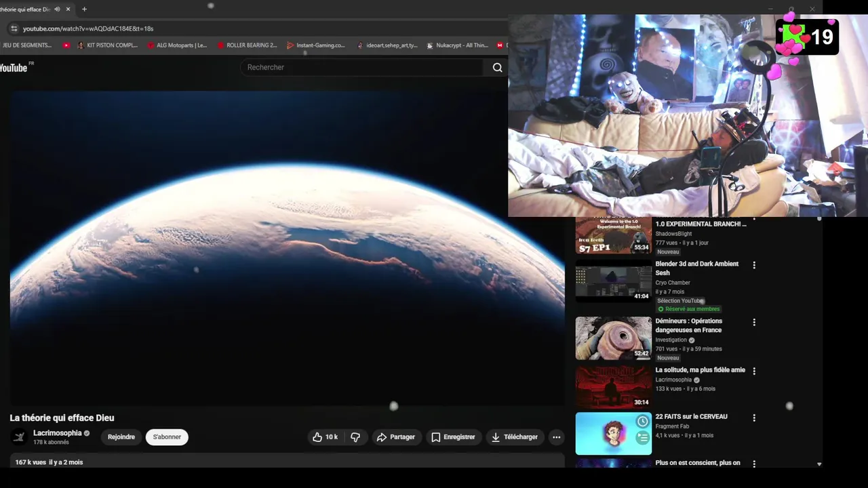Open a new browser tab with plus
The height and width of the screenshot is (488, 868).
84,9
